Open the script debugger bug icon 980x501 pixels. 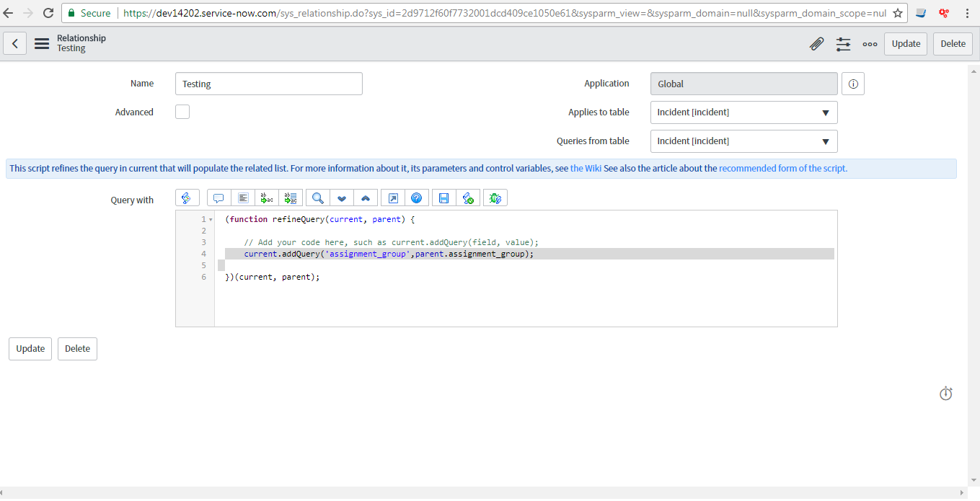(495, 198)
